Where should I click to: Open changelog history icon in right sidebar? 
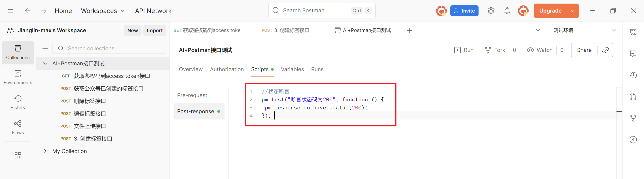[x=633, y=75]
